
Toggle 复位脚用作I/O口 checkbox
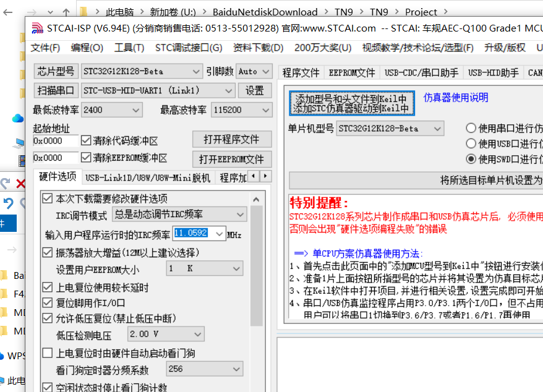pyautogui.click(x=48, y=303)
